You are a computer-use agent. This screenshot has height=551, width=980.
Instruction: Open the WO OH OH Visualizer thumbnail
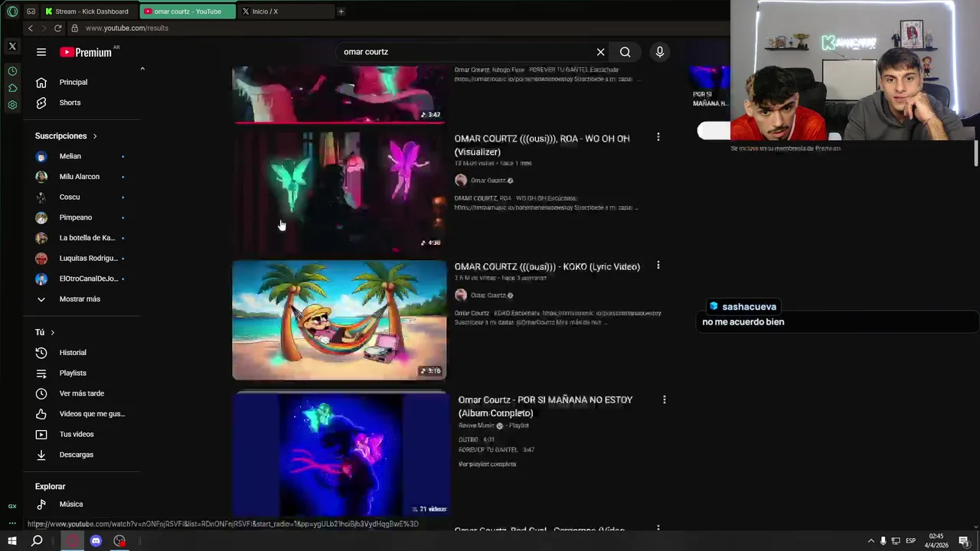click(x=339, y=191)
